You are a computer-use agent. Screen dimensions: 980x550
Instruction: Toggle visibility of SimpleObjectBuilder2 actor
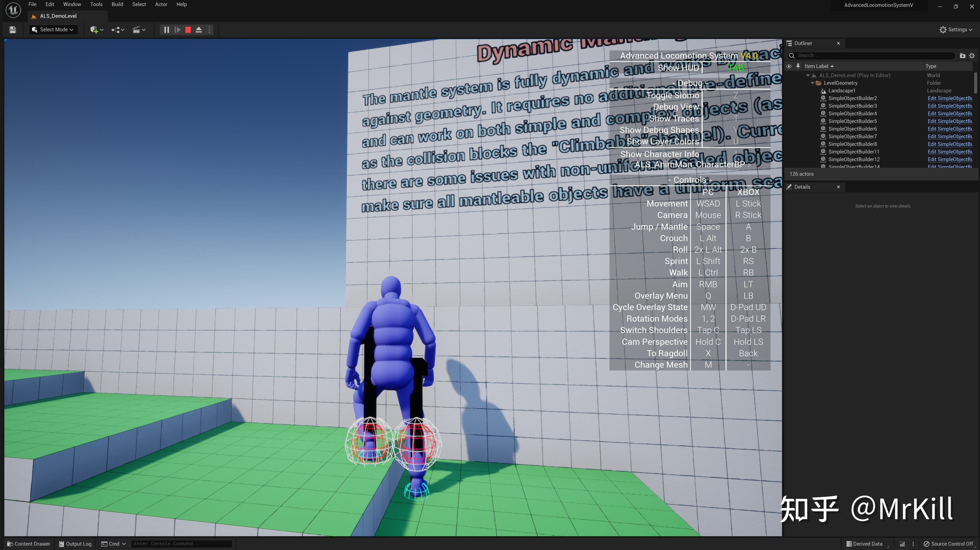point(789,98)
